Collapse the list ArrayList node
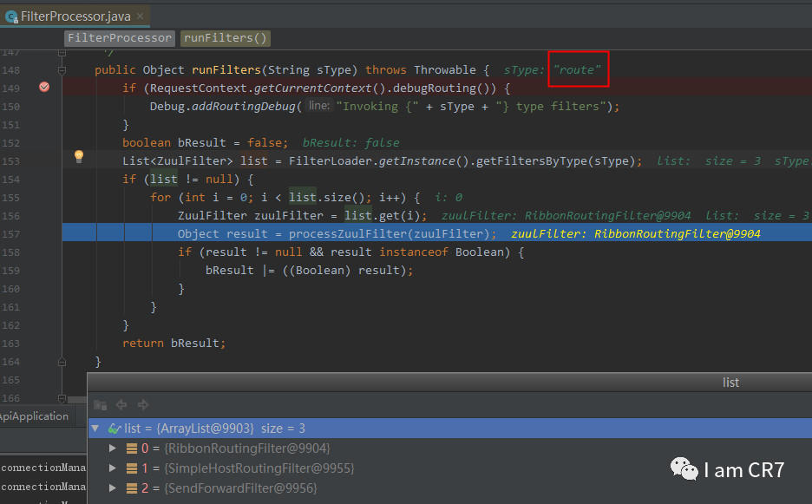 coord(95,429)
